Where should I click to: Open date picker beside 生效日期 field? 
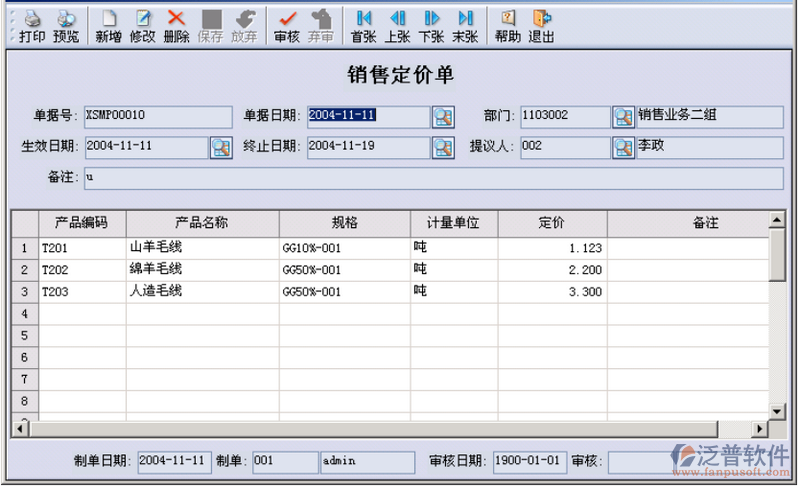point(220,148)
